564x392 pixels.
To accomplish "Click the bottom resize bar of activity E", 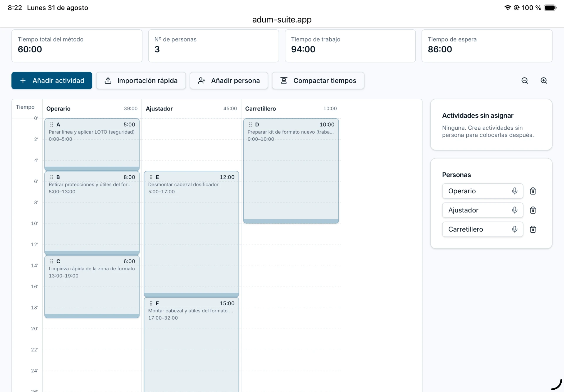I will pos(191,295).
